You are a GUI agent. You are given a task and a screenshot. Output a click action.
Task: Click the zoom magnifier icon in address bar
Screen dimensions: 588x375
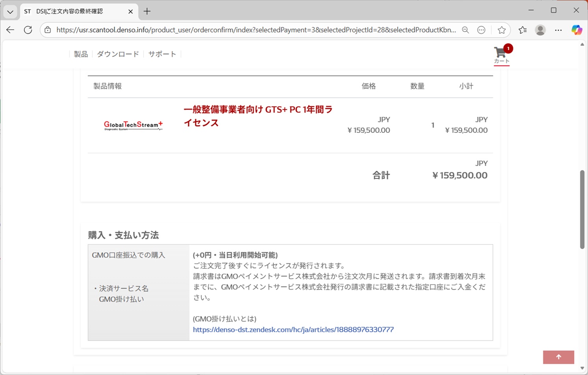pos(465,30)
